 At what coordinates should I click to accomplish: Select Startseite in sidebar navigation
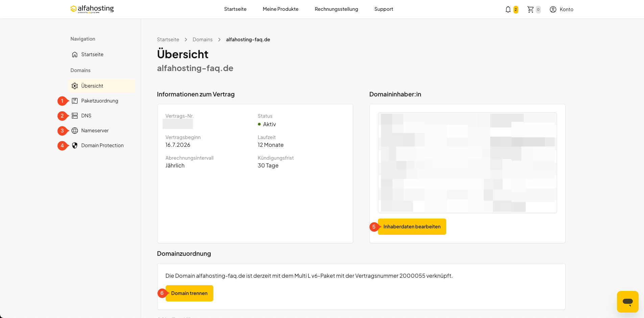click(x=101, y=54)
